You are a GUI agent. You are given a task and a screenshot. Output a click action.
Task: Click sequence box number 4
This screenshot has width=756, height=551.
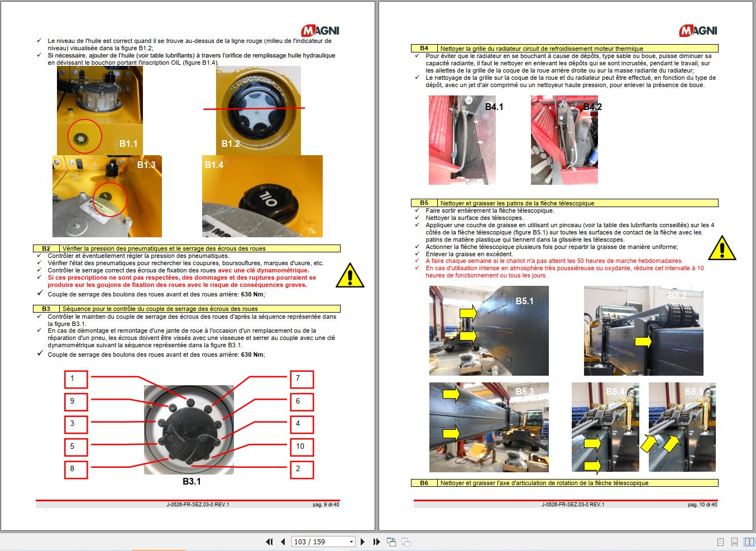(302, 424)
